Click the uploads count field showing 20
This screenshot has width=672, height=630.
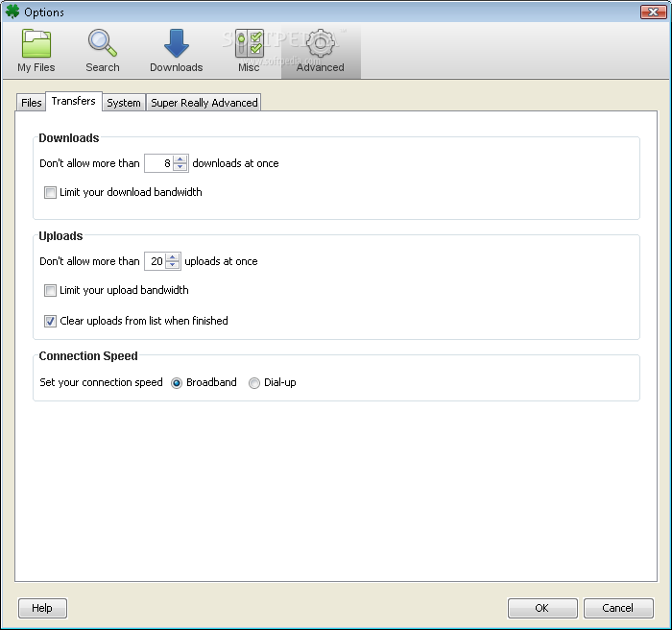pos(156,261)
